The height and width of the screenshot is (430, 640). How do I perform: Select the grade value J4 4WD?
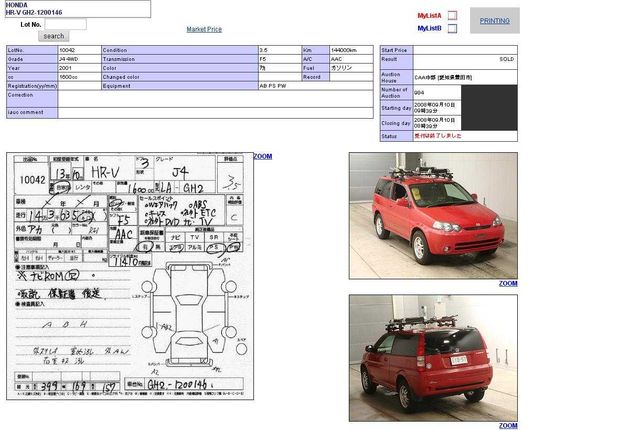pyautogui.click(x=69, y=59)
